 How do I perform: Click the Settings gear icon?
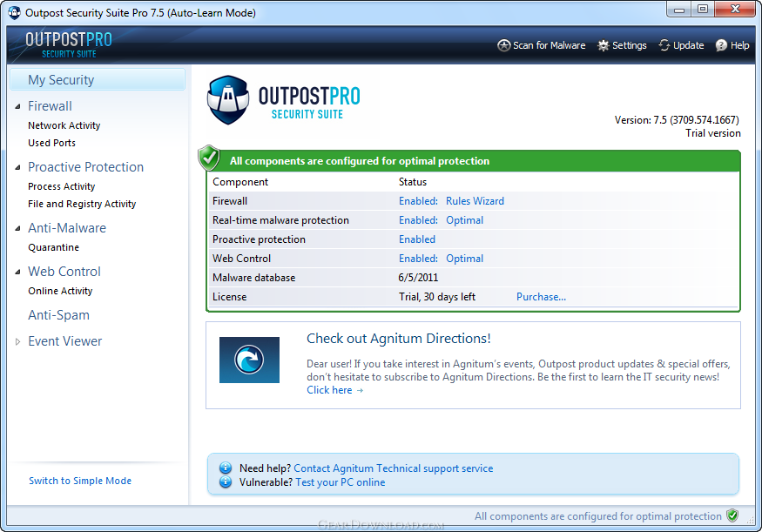tap(604, 45)
